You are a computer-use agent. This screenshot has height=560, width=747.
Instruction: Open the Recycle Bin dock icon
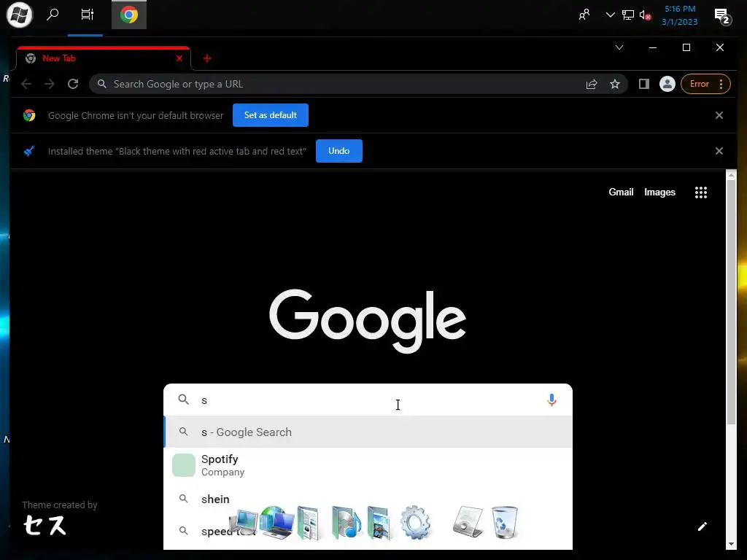(x=505, y=522)
